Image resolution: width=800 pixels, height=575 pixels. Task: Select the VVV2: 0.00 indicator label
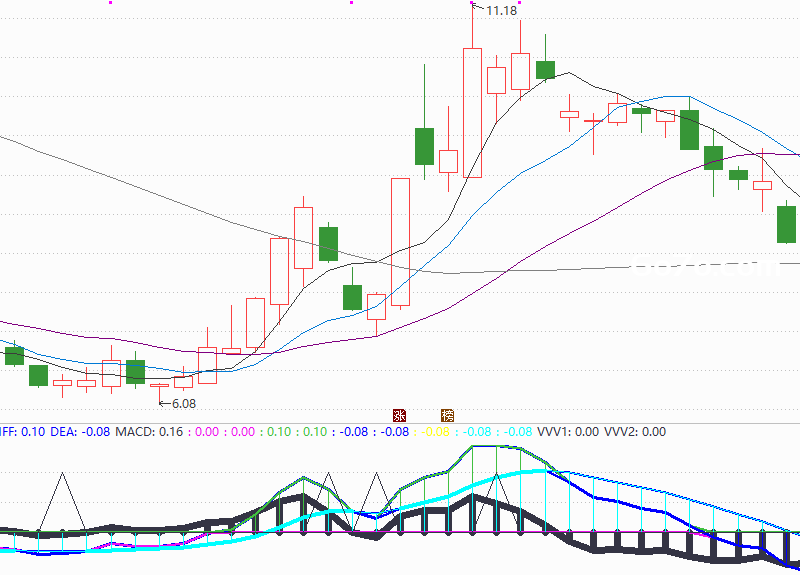pos(635,432)
